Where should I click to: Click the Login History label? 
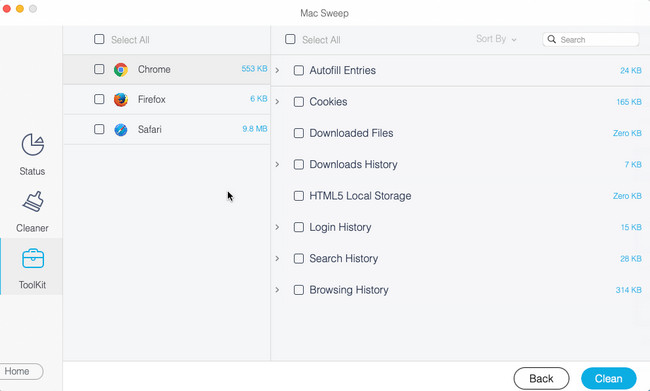(x=340, y=227)
